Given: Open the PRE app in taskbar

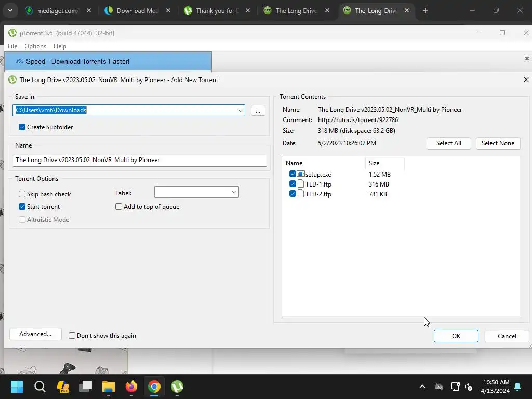Looking at the screenshot, I should (x=63, y=387).
